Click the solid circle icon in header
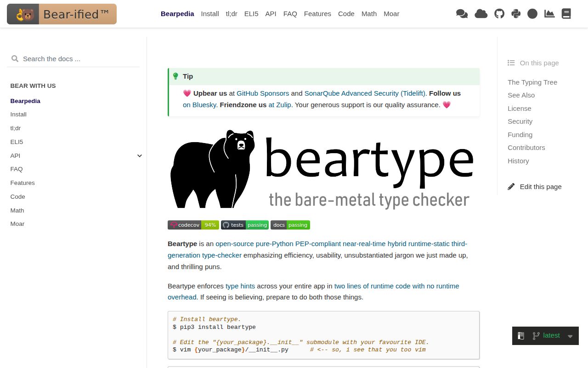This screenshot has width=588, height=368. (x=532, y=14)
